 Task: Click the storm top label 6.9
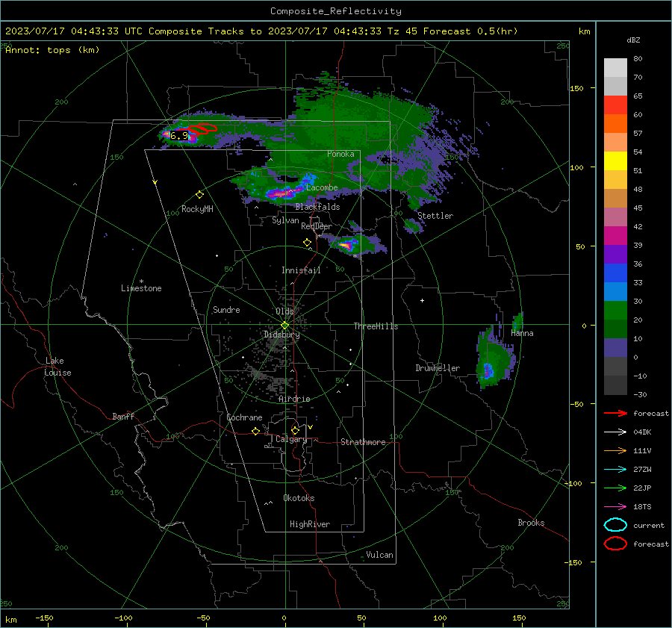[179, 136]
